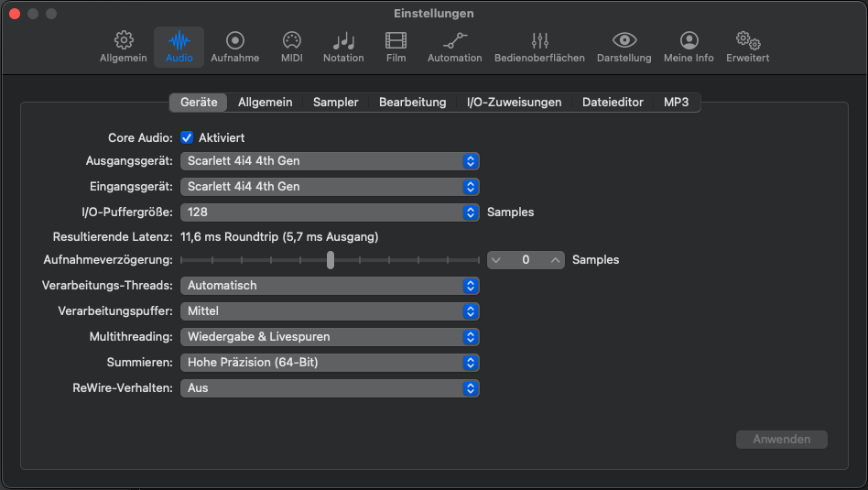The width and height of the screenshot is (868, 490).
Task: Open the Summieren precision dropdown
Action: 330,363
